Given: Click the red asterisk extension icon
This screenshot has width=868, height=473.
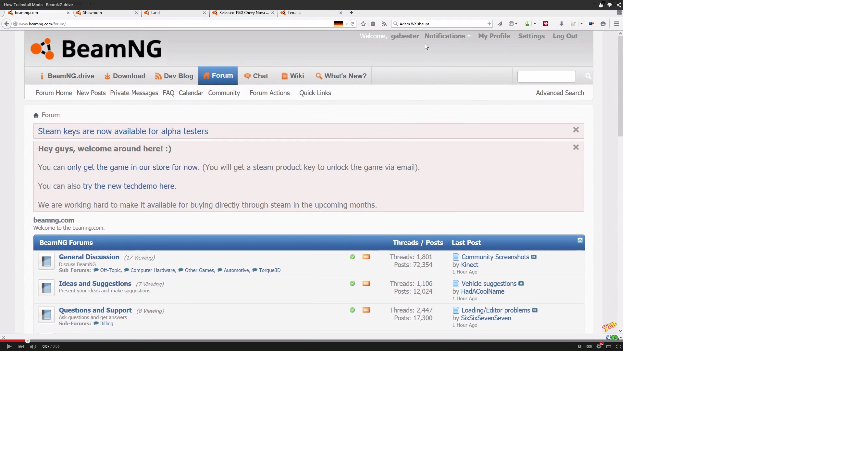Looking at the screenshot, I should click(546, 24).
